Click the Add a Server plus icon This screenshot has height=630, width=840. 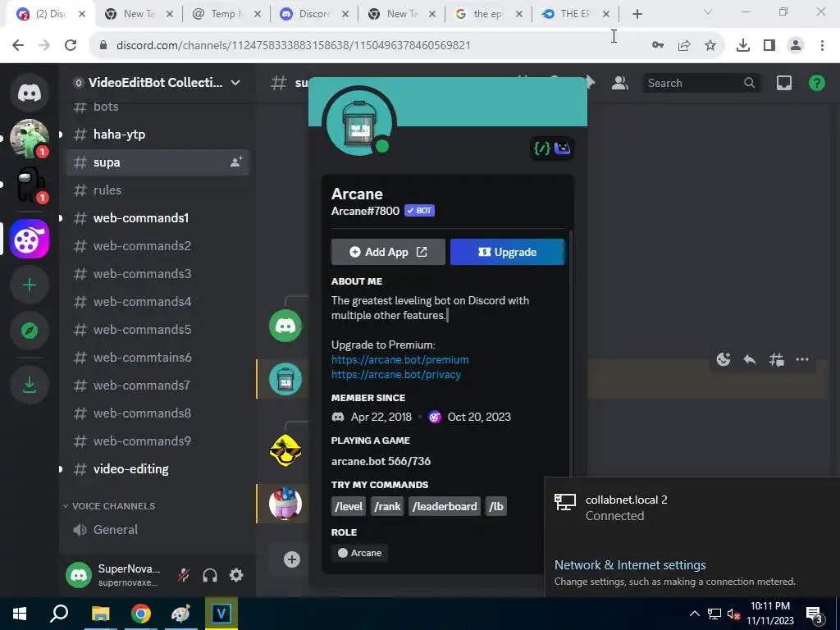[x=30, y=285]
